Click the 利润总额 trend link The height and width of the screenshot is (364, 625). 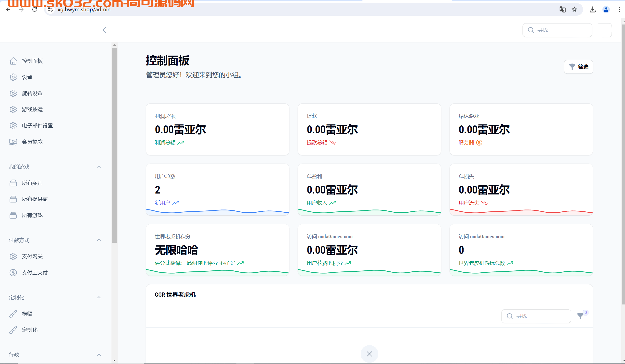tap(169, 143)
